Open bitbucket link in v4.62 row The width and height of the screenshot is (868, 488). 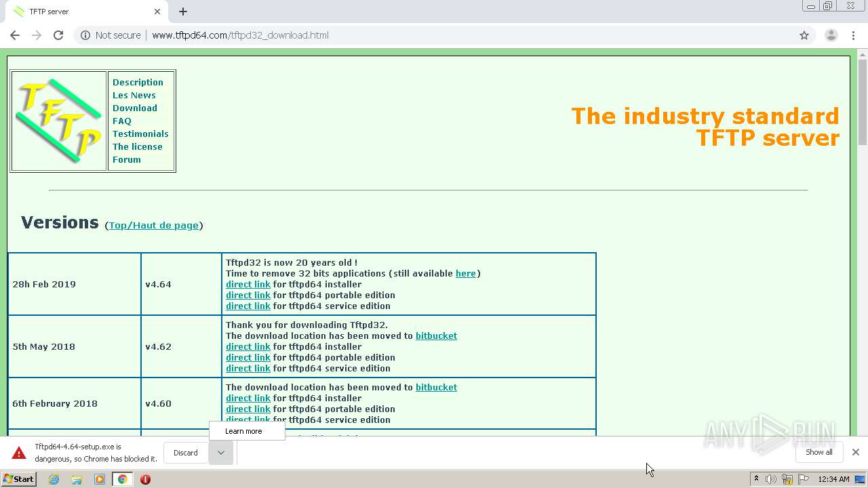click(436, 335)
